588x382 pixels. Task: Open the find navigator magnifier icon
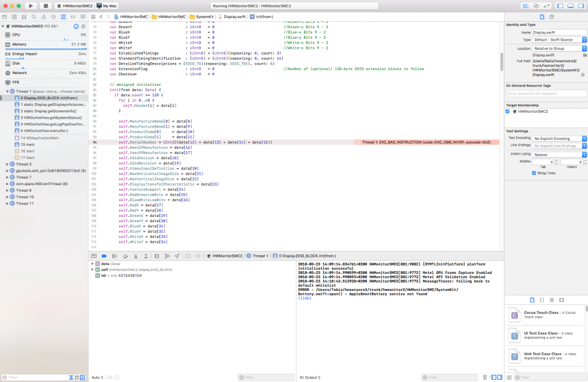34,17
